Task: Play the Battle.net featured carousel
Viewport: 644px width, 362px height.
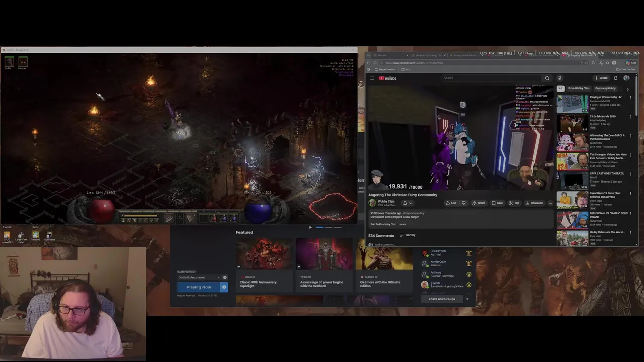Action: 310,227
